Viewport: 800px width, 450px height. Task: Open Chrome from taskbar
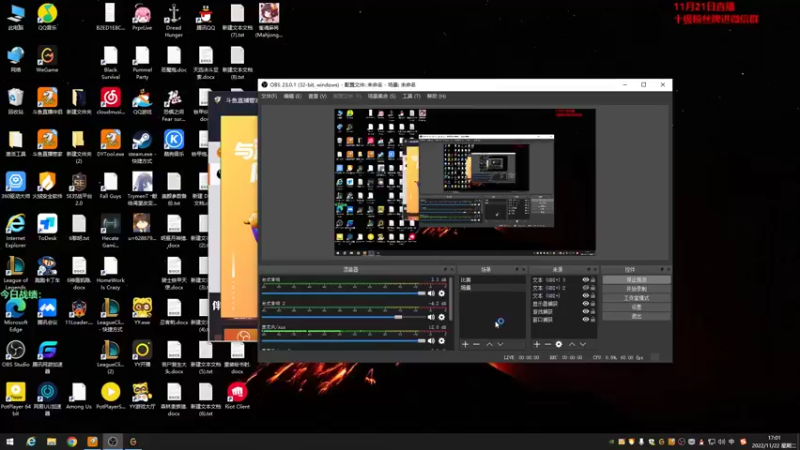pyautogui.click(x=72, y=442)
